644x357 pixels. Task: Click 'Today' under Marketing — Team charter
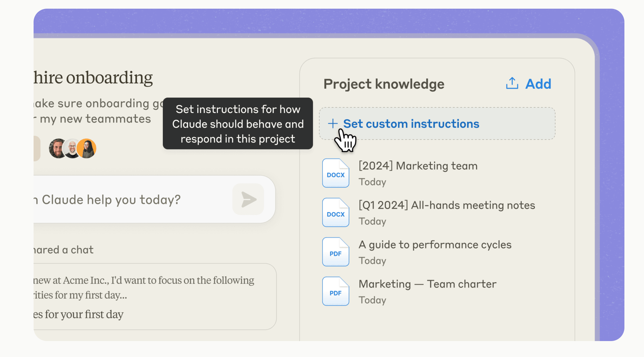(372, 300)
